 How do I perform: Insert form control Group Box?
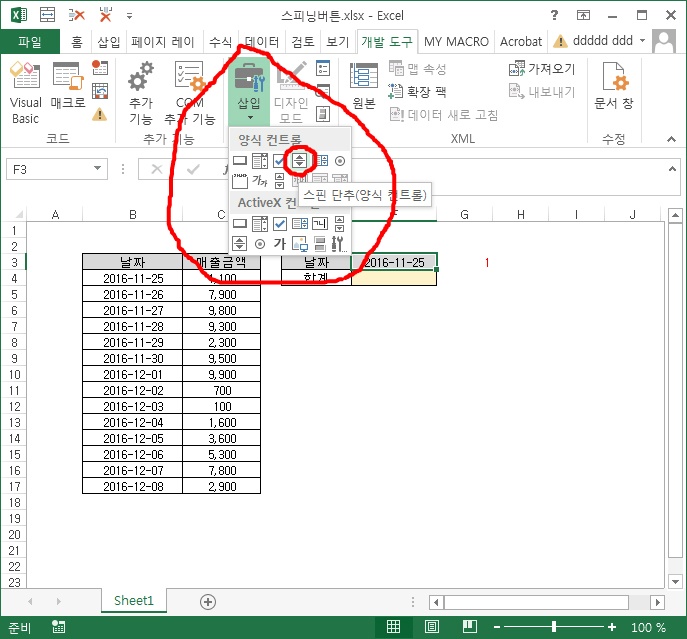[240, 181]
